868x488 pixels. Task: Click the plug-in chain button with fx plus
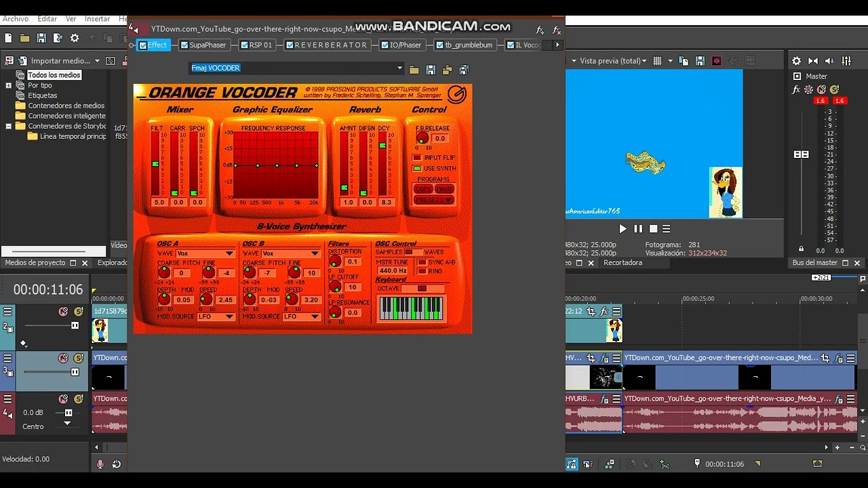click(540, 30)
